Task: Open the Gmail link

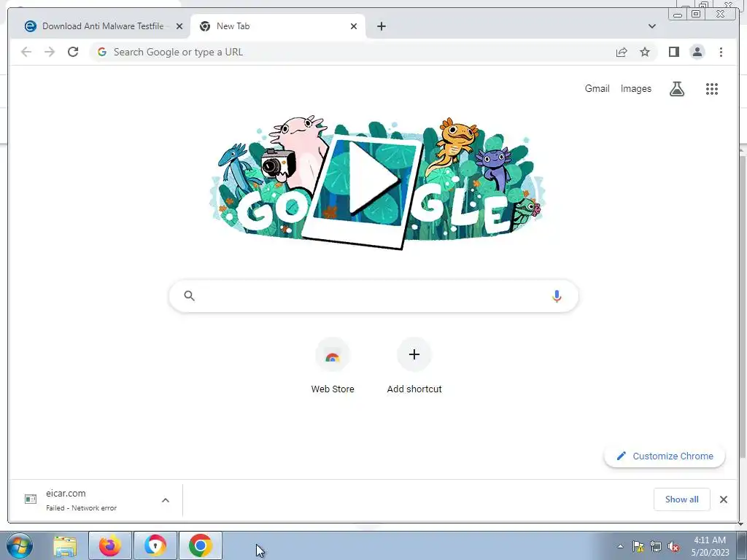Action: tap(597, 88)
